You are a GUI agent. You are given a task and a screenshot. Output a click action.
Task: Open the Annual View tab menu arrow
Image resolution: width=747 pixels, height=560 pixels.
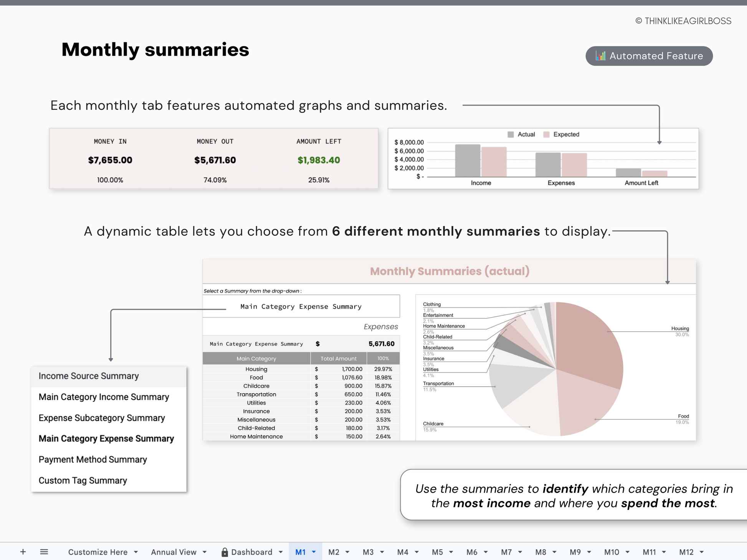click(205, 552)
